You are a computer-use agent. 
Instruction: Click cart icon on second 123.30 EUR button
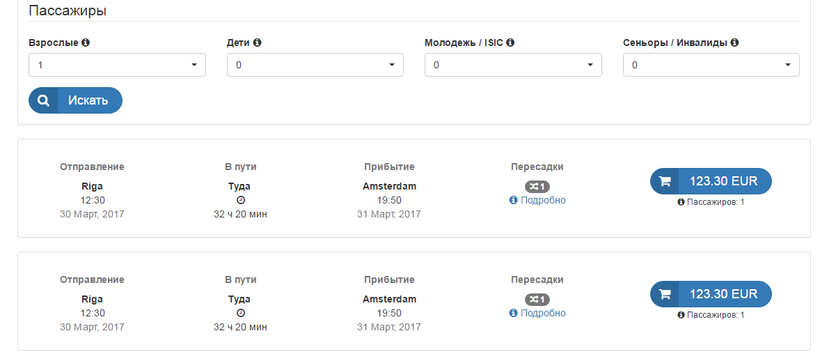[665, 295]
